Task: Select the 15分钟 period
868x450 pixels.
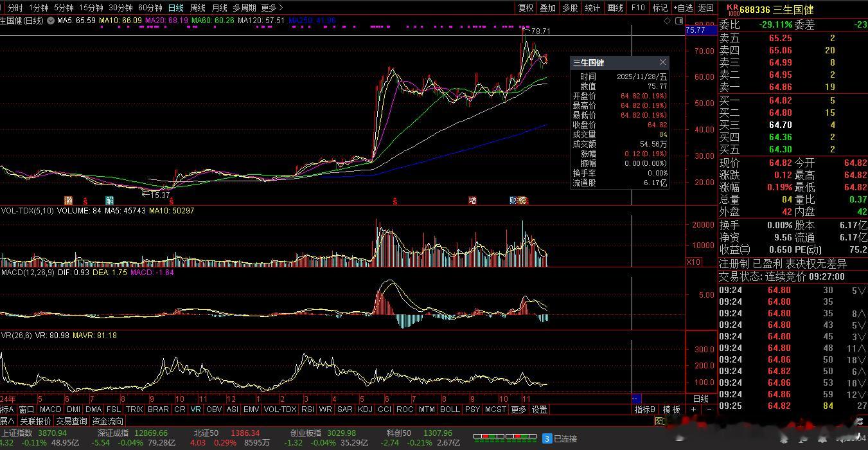Action: [x=91, y=8]
